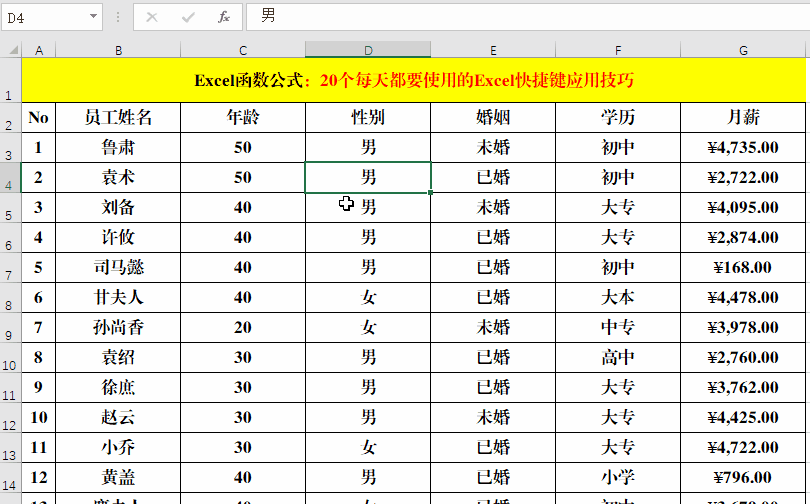Select column G header
This screenshot has width=810, height=504.
coord(743,50)
